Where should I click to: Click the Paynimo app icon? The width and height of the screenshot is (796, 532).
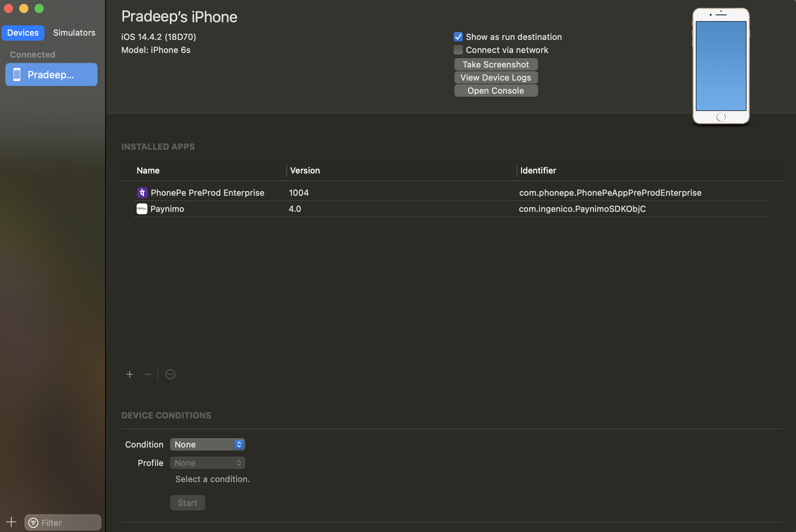click(142, 209)
